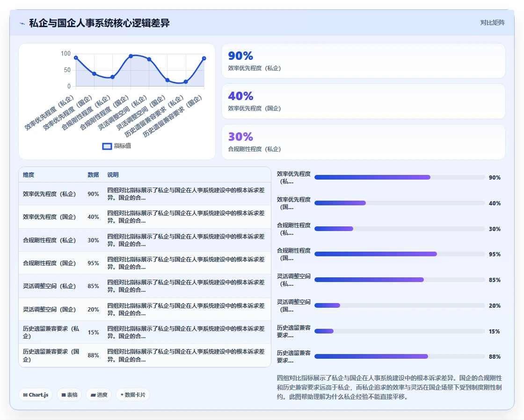This screenshot has width=524, height=420.
Task: Click the 88% value in the table
Action: tap(93, 355)
